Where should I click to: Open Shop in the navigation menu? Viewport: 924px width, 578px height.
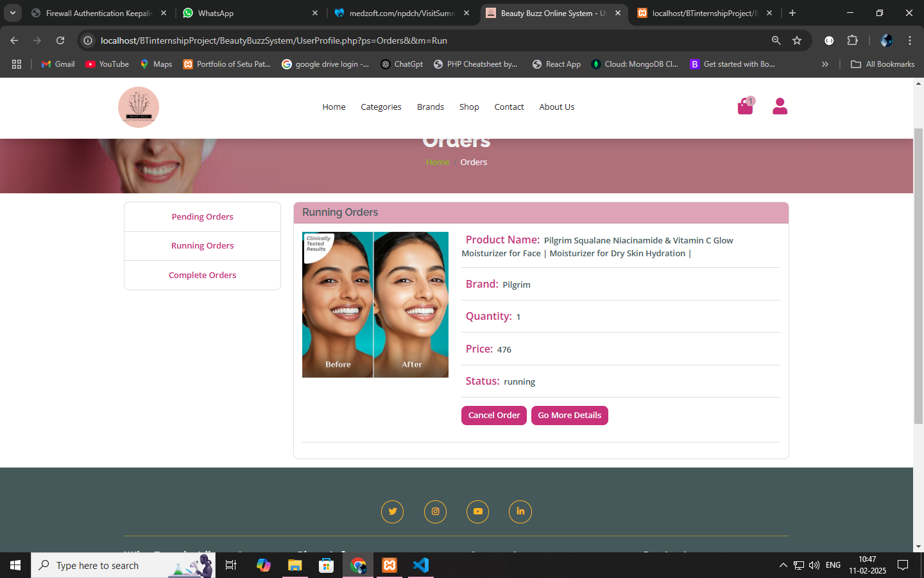pyautogui.click(x=469, y=107)
